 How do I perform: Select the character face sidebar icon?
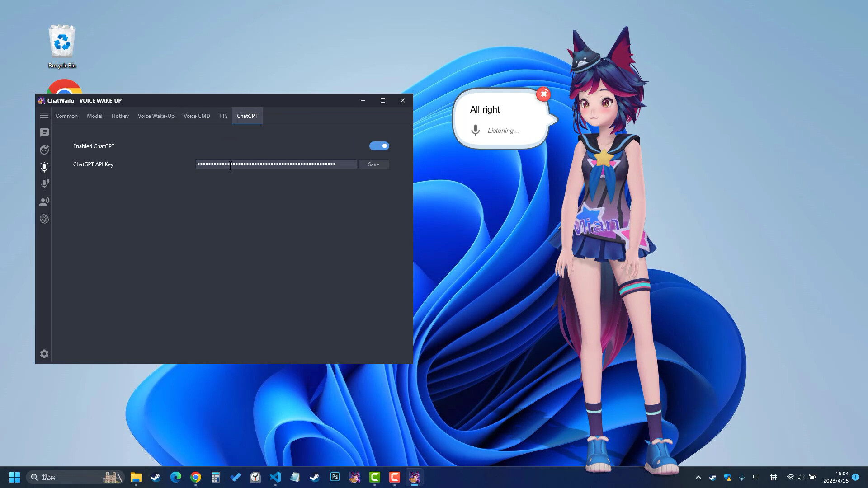pos(44,150)
